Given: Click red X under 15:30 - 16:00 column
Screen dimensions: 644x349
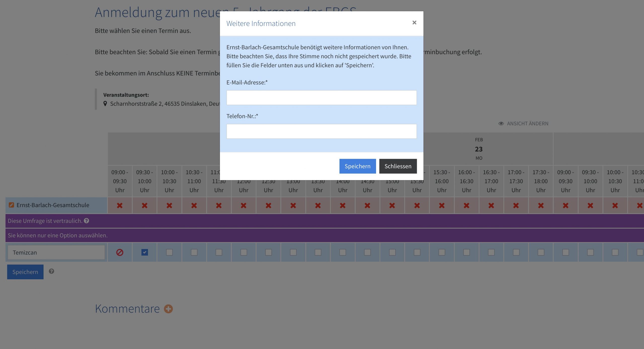Looking at the screenshot, I should pyautogui.click(x=441, y=205).
